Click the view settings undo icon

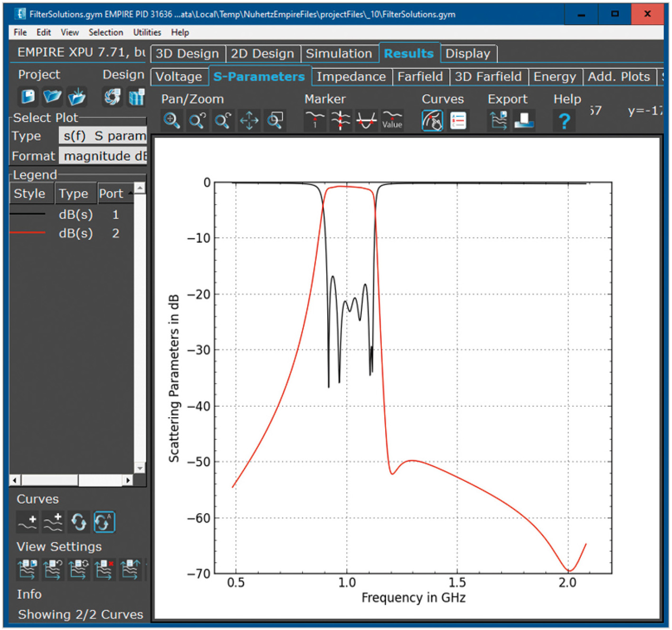[53, 569]
